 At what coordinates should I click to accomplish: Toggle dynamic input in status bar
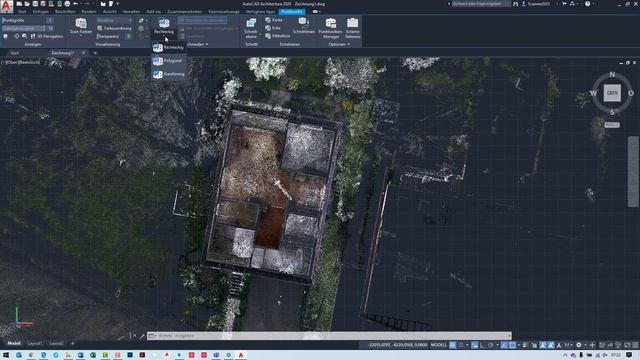(475, 345)
